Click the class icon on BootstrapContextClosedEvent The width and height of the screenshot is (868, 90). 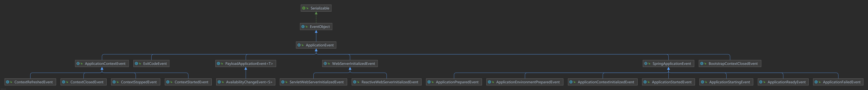(702, 64)
